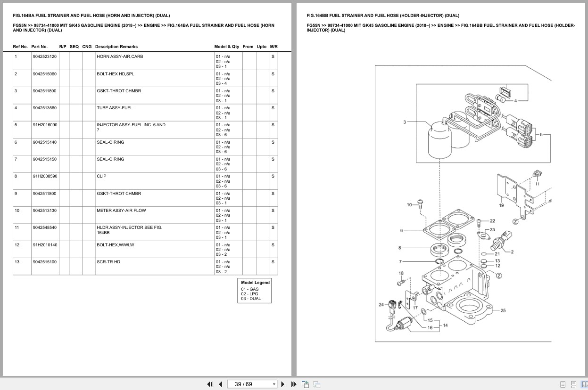Viewport: 588px width, 390px height.
Task: Select METER ASSY-AIR FLOW description
Action: [121, 211]
